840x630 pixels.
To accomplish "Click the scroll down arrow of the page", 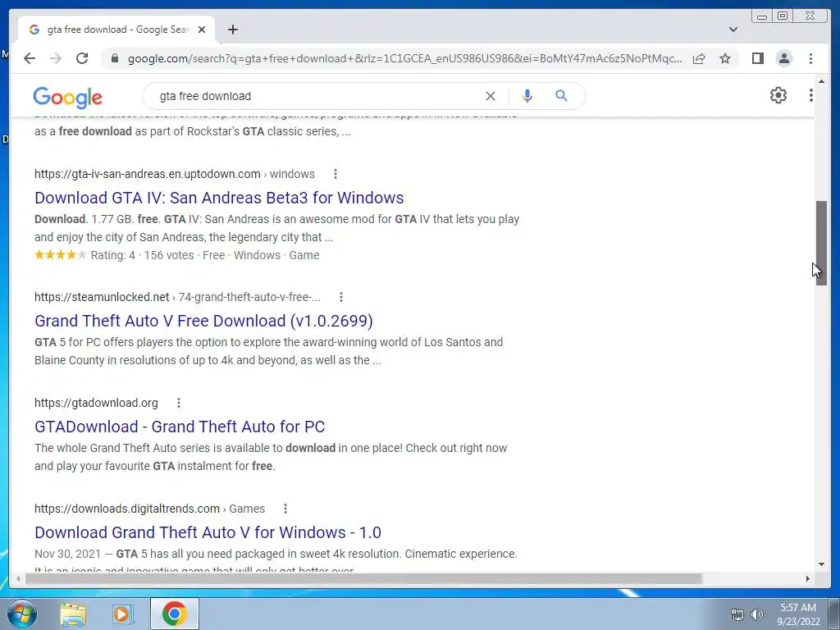I will [821, 564].
